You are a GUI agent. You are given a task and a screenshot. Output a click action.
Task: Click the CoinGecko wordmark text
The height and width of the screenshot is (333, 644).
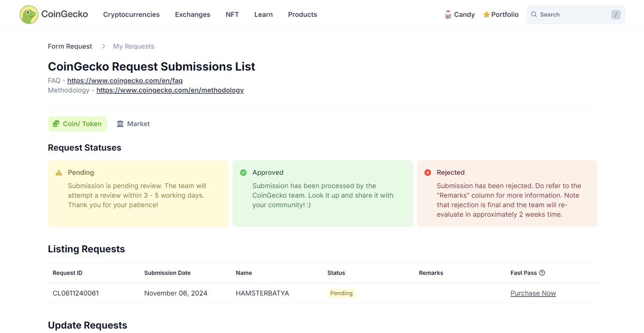click(64, 14)
